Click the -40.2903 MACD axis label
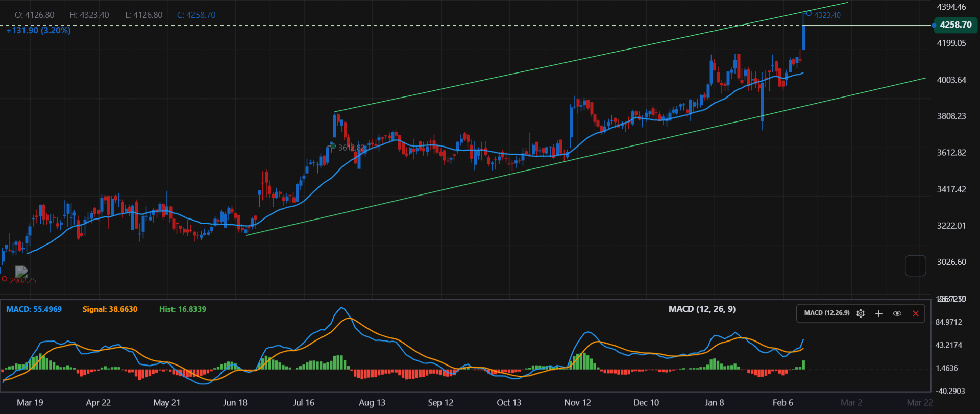The width and height of the screenshot is (980, 414). coord(950,391)
